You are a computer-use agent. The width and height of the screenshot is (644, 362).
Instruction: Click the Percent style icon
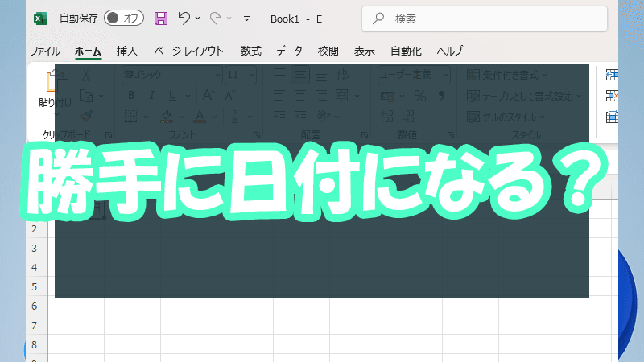[419, 96]
